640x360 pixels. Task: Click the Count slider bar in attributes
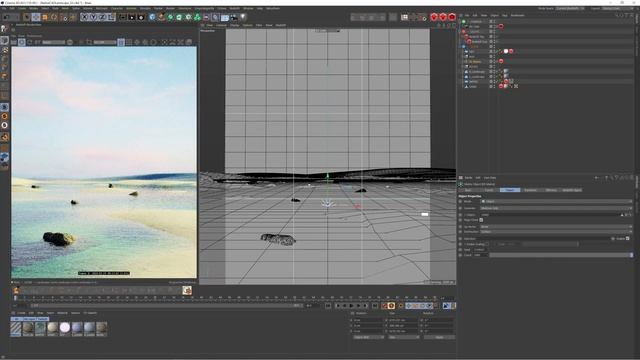(561, 255)
